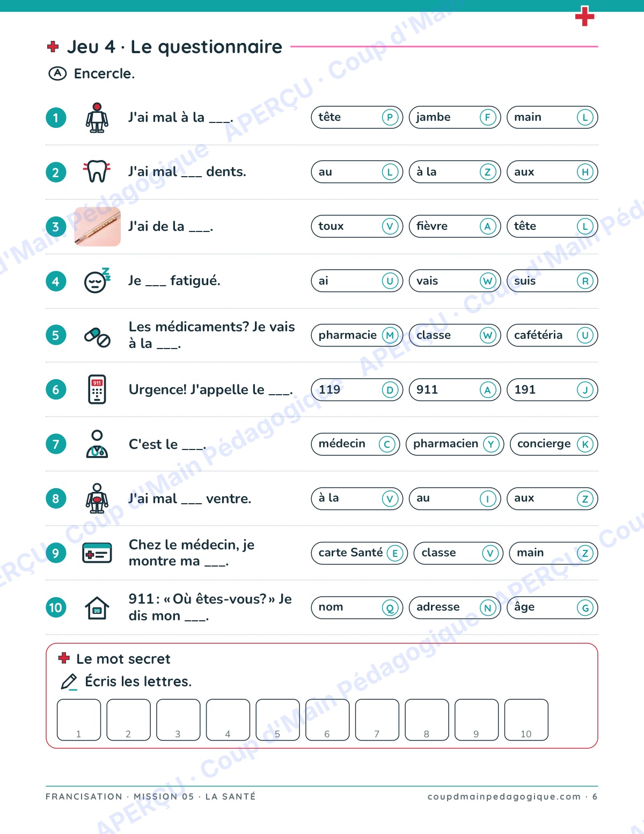Open the coupdmainpedagogique.com footer link
Screen dimensions: 644x834
504,796
